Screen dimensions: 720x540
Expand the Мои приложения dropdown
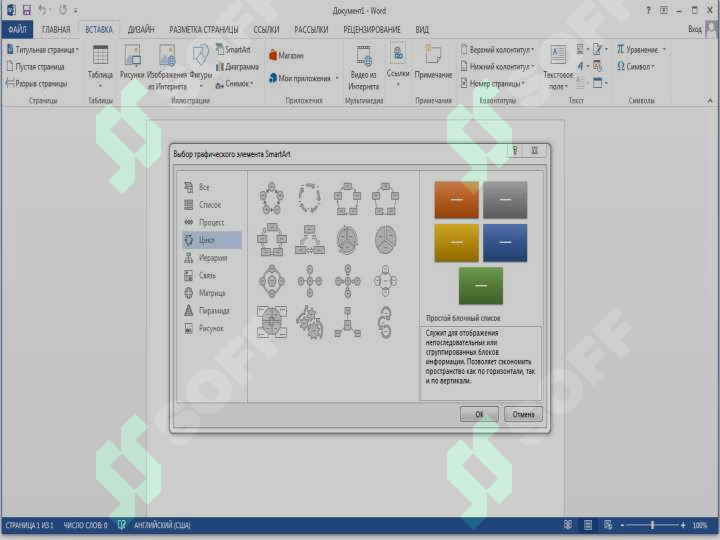coord(337,79)
